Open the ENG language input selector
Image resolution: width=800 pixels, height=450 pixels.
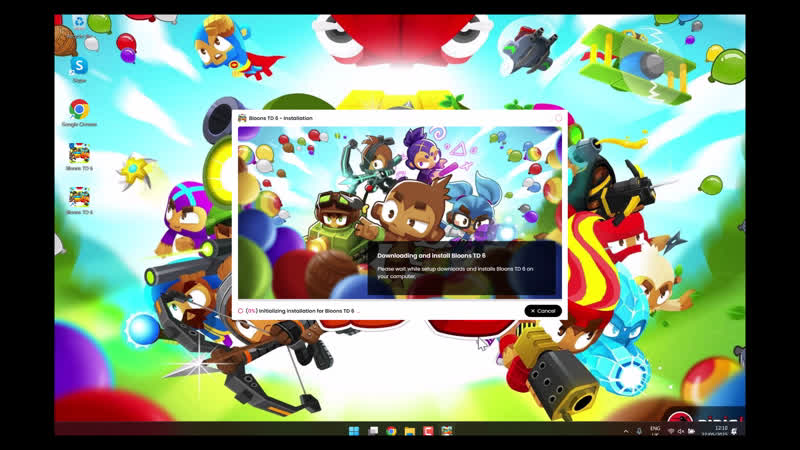655,431
